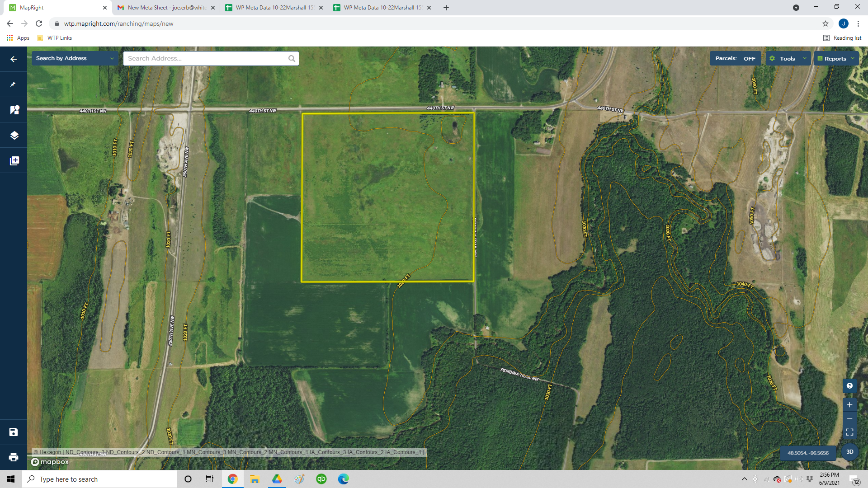
Task: Enter fullscreen map view
Action: click(x=849, y=432)
